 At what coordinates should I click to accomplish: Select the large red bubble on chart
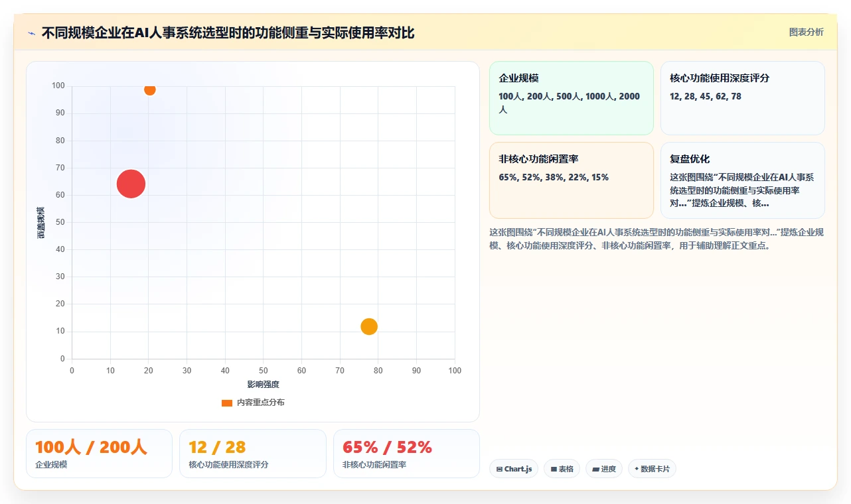pyautogui.click(x=131, y=184)
